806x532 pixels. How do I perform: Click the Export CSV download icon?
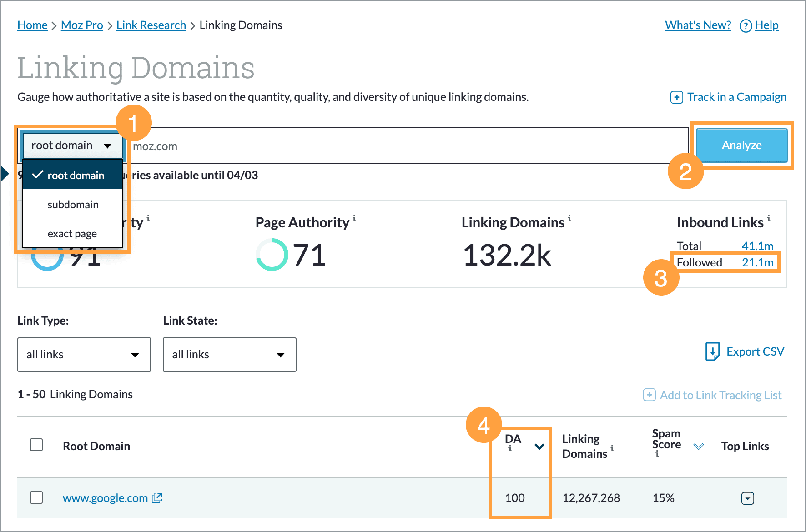[712, 351]
